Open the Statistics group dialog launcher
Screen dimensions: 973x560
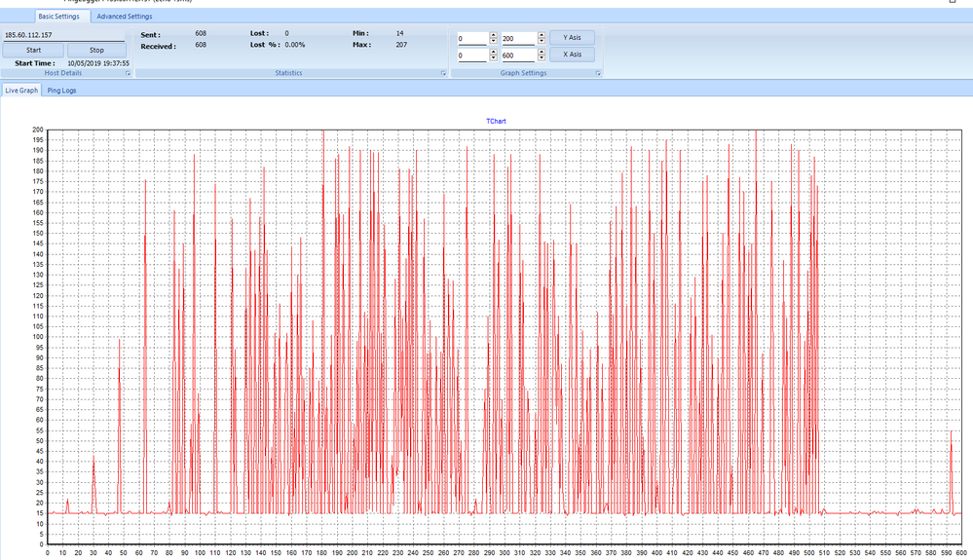point(443,73)
